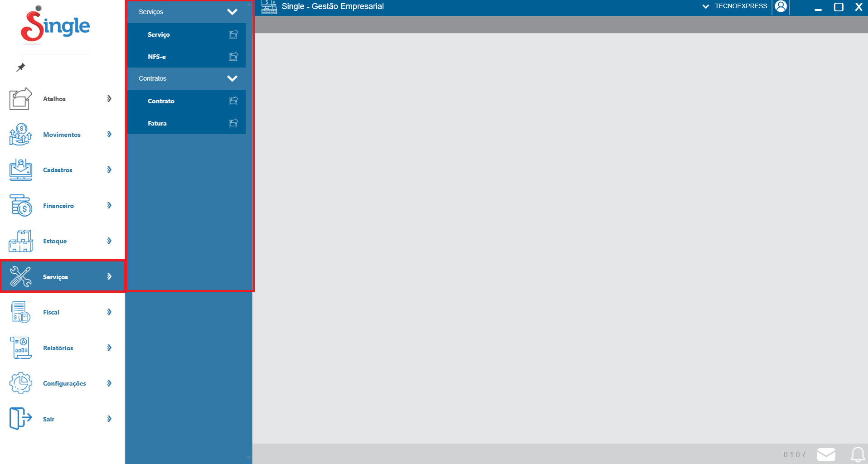Collapse the Contratos group chevron
This screenshot has height=464, width=868.
click(x=232, y=78)
